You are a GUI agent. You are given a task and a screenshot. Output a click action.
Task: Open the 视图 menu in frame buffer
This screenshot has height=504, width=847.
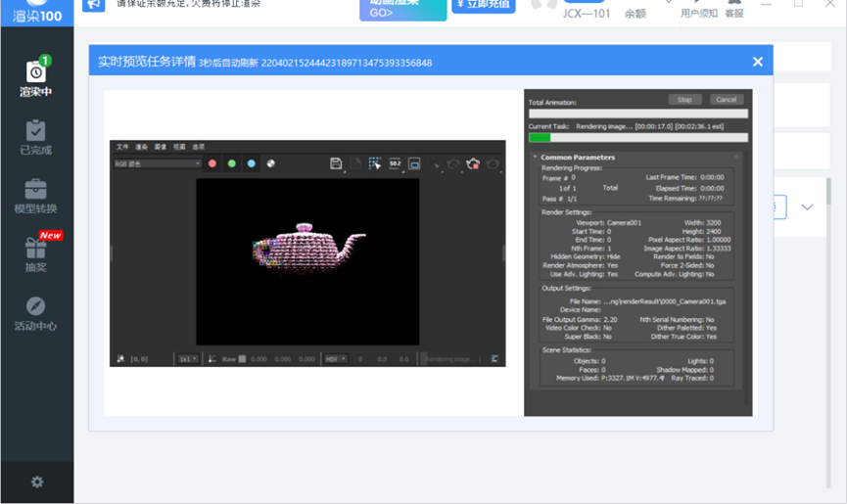pos(179,147)
